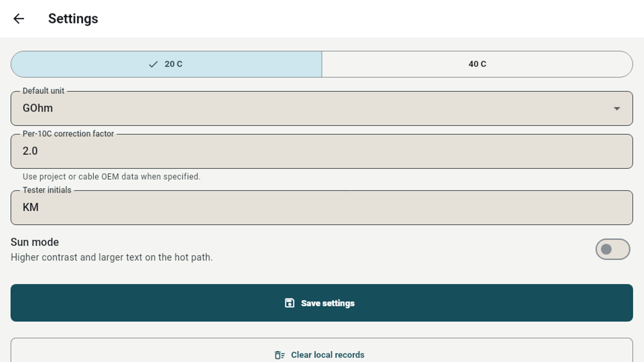
Task: Open the Default unit dropdown arrow
Action: click(x=616, y=109)
